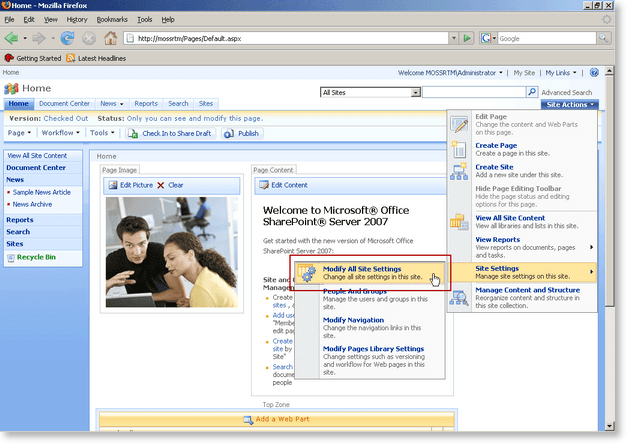627x444 pixels.
Task: Open the Bookmarks menu
Action: pos(112,19)
